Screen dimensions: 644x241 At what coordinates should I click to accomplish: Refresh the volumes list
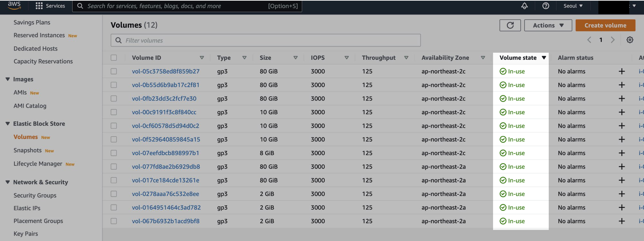point(510,25)
